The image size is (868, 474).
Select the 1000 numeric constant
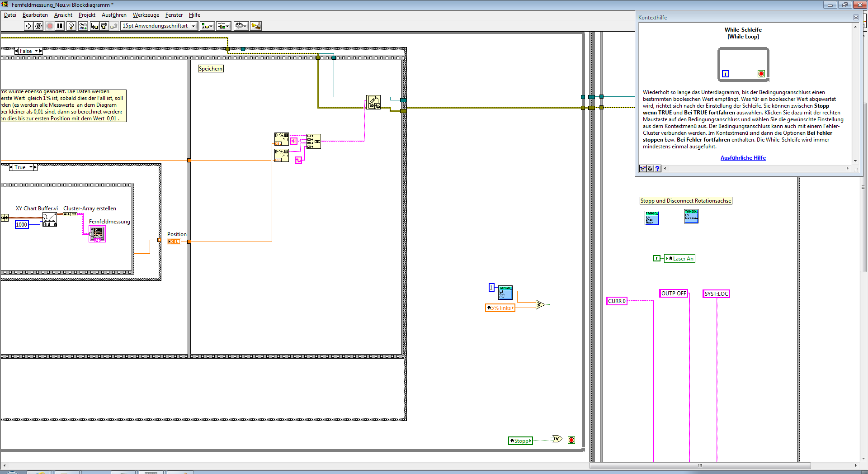pos(22,225)
